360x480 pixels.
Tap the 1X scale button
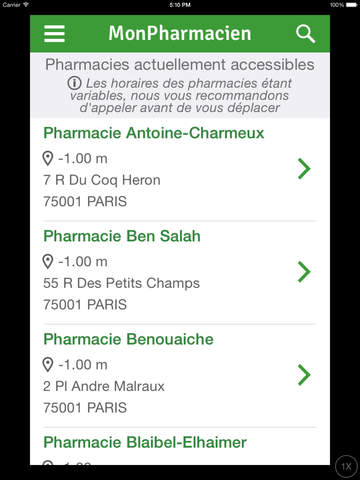pyautogui.click(x=346, y=466)
